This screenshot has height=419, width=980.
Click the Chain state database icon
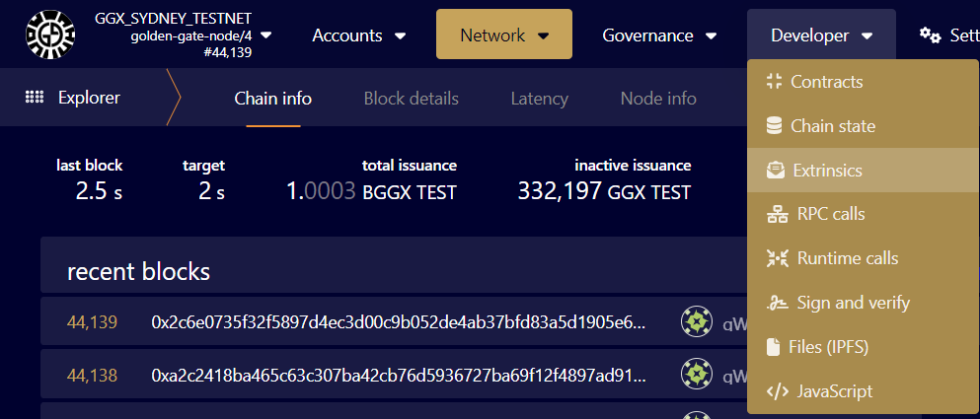[775, 126]
